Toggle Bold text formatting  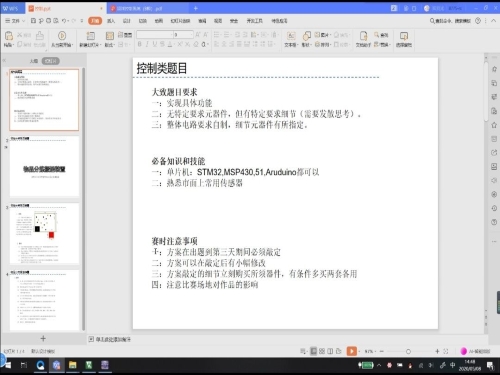[140, 44]
